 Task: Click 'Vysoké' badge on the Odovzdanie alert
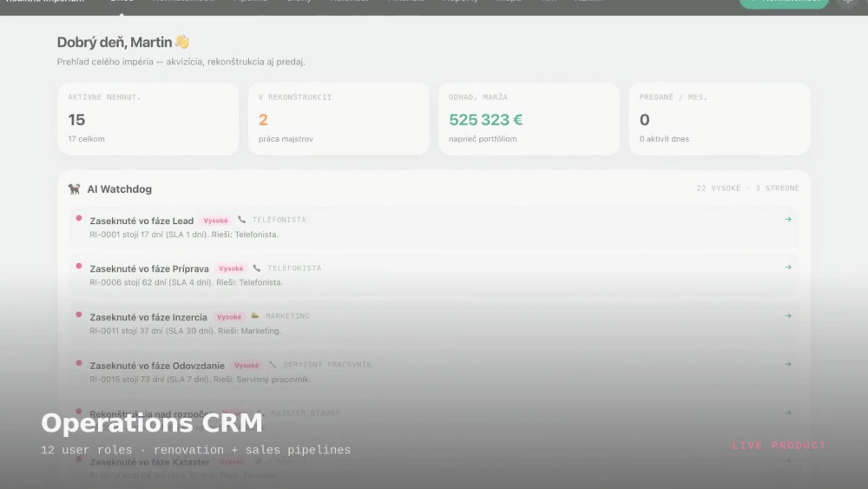click(x=247, y=366)
